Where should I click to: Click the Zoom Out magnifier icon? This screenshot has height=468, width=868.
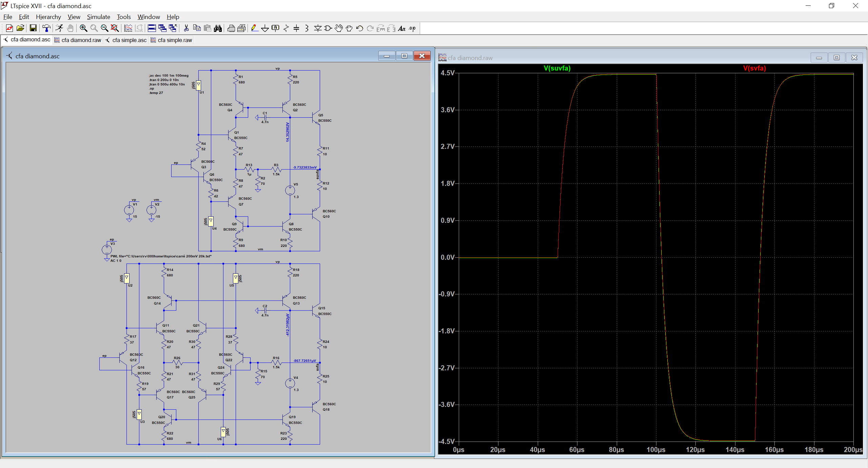click(x=104, y=28)
